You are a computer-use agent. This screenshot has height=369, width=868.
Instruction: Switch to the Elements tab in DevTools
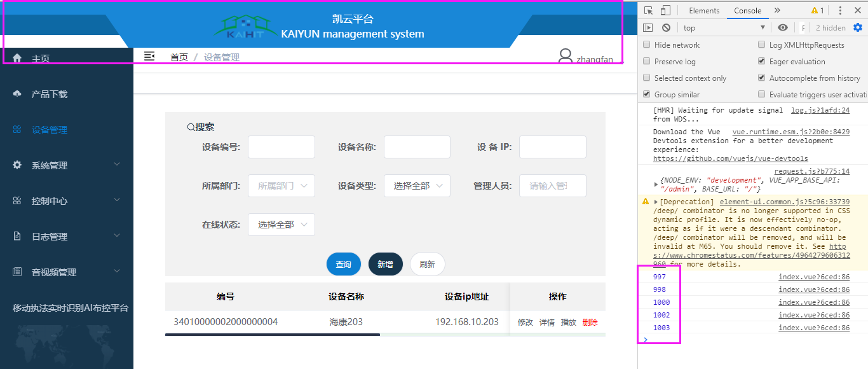click(x=705, y=10)
